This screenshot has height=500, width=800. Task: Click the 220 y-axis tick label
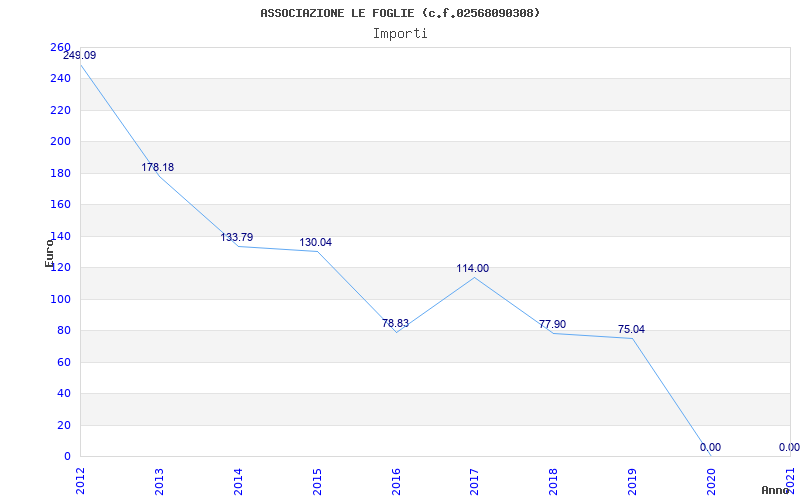tap(60, 110)
